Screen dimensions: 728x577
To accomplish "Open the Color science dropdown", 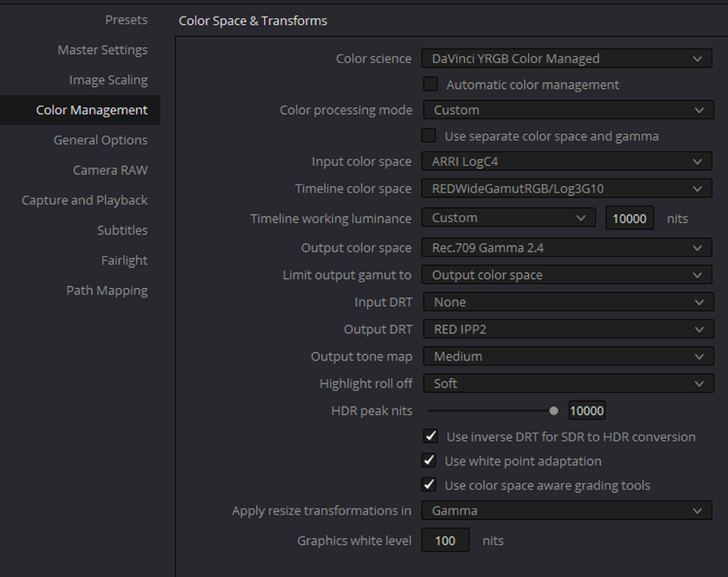I will (566, 58).
